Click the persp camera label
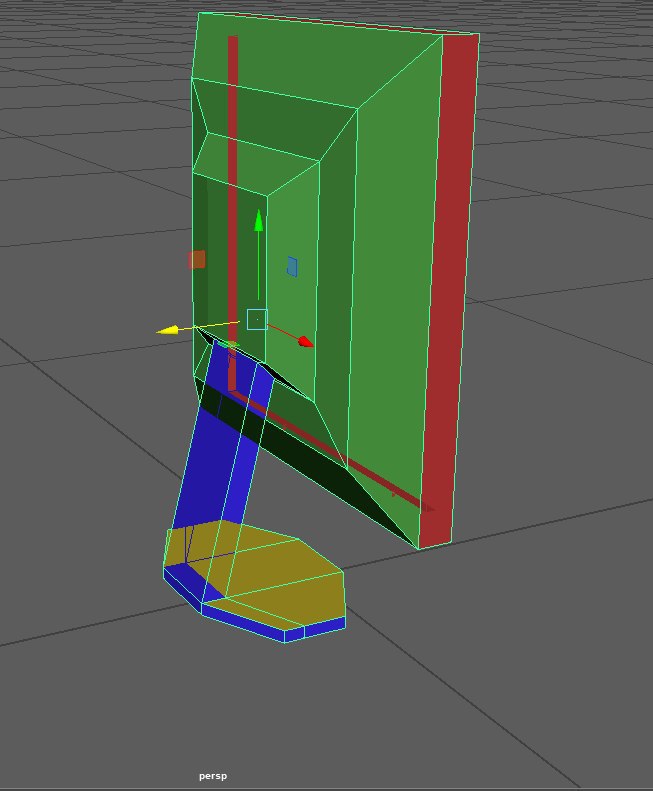The image size is (653, 791). pyautogui.click(x=213, y=776)
